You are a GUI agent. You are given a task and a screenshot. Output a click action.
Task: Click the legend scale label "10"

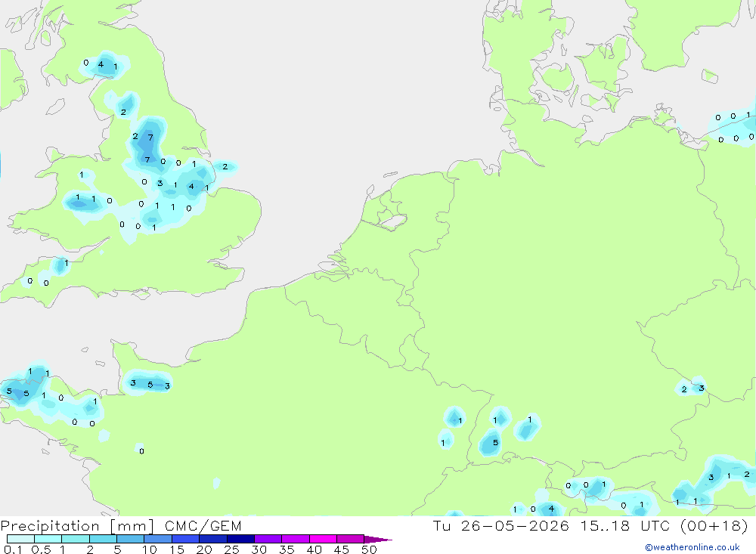(x=150, y=549)
